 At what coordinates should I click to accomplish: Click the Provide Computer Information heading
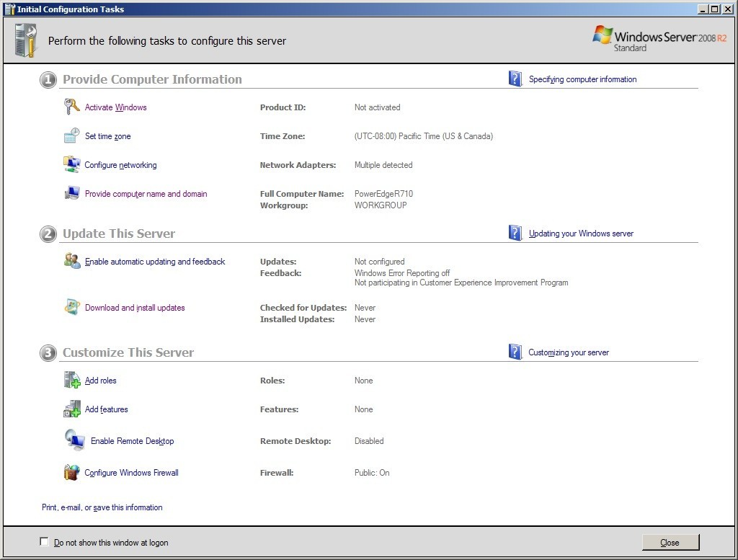coord(153,79)
